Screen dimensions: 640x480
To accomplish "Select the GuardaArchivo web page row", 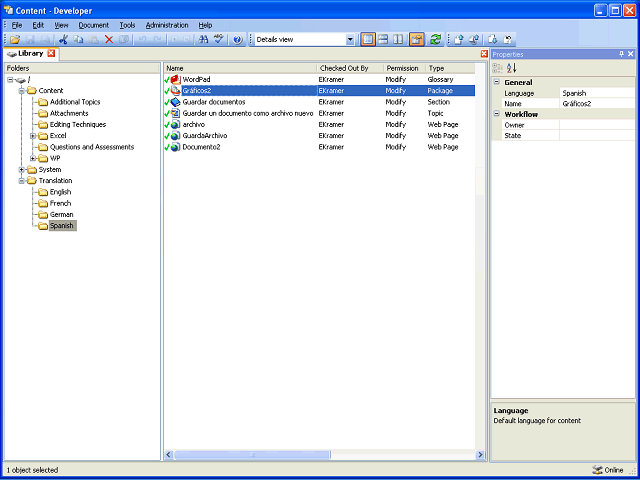I will 320,136.
